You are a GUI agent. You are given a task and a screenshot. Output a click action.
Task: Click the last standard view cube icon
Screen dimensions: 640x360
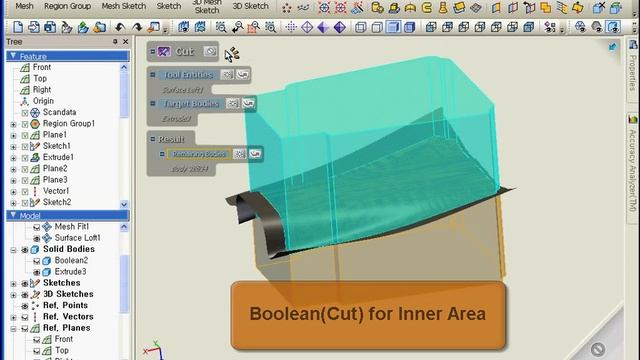click(x=529, y=27)
